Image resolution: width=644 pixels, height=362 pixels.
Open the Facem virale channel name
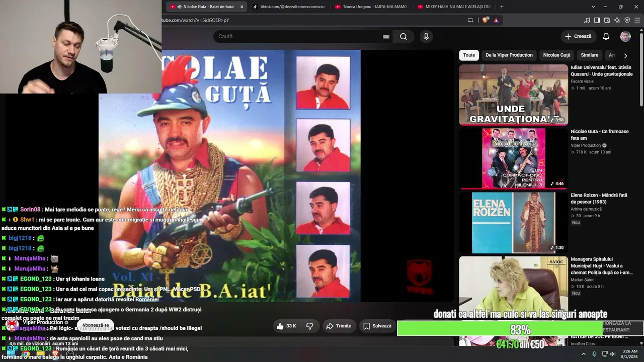(582, 81)
